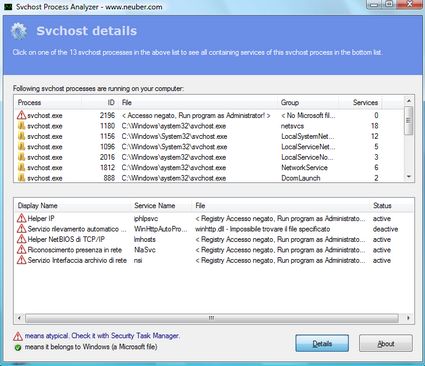Click the '< No Microsoft fil...' group cell
The image size is (425, 366).
coord(308,115)
